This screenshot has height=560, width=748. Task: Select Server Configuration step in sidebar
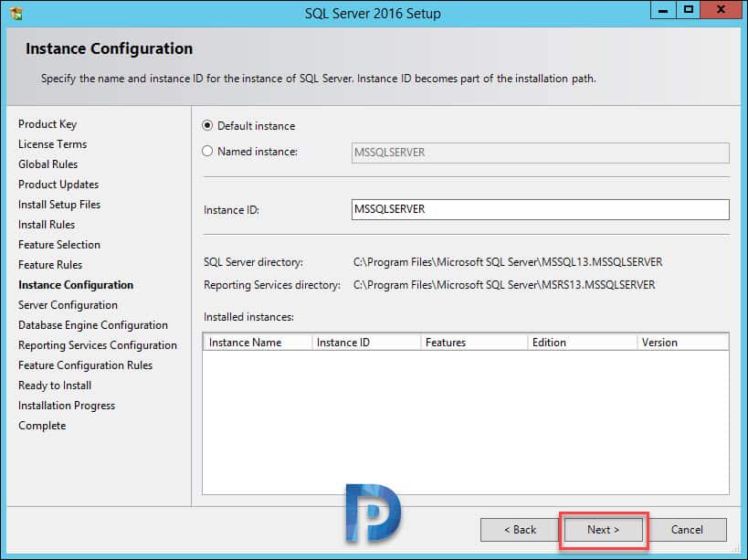click(68, 305)
